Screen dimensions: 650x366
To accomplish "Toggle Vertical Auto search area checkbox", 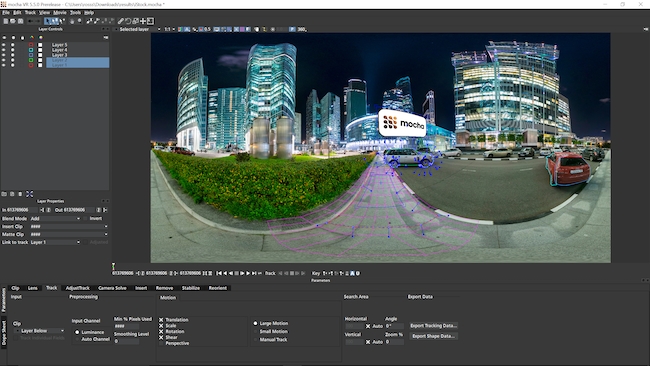I will coord(368,342).
